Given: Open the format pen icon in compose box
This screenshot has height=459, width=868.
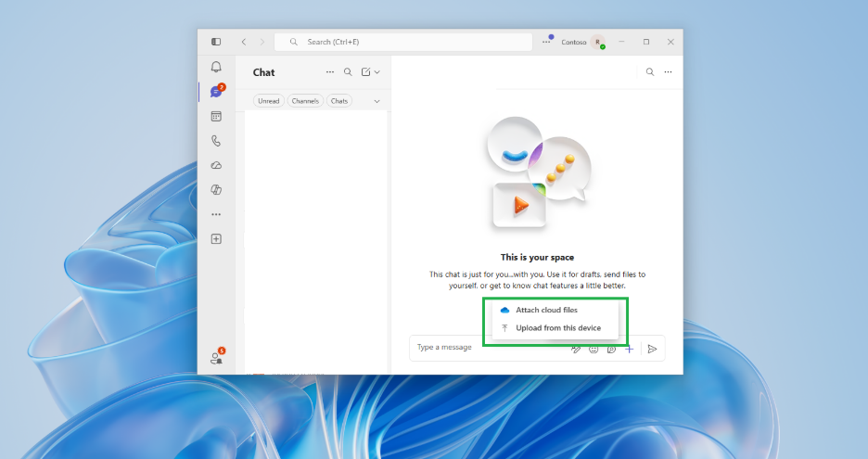Looking at the screenshot, I should coord(576,349).
